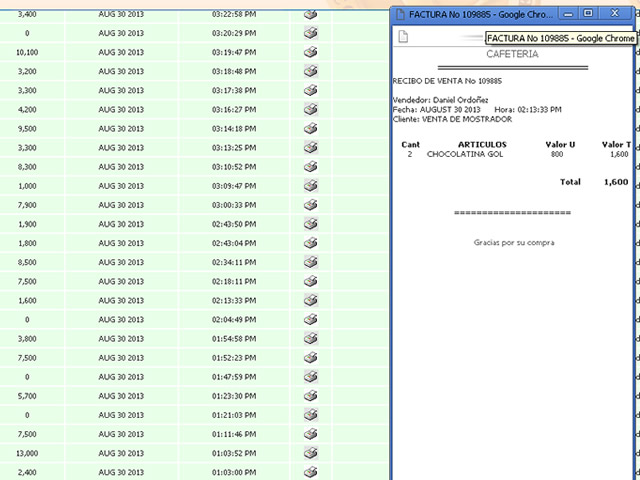Open receipt via printer icon at 03:19:47 PM
The image size is (640, 480).
(x=311, y=52)
